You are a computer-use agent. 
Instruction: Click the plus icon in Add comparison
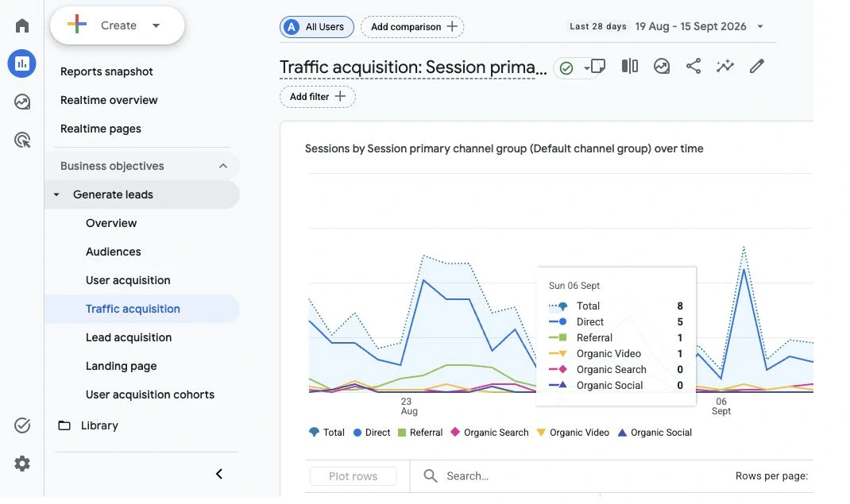point(452,26)
